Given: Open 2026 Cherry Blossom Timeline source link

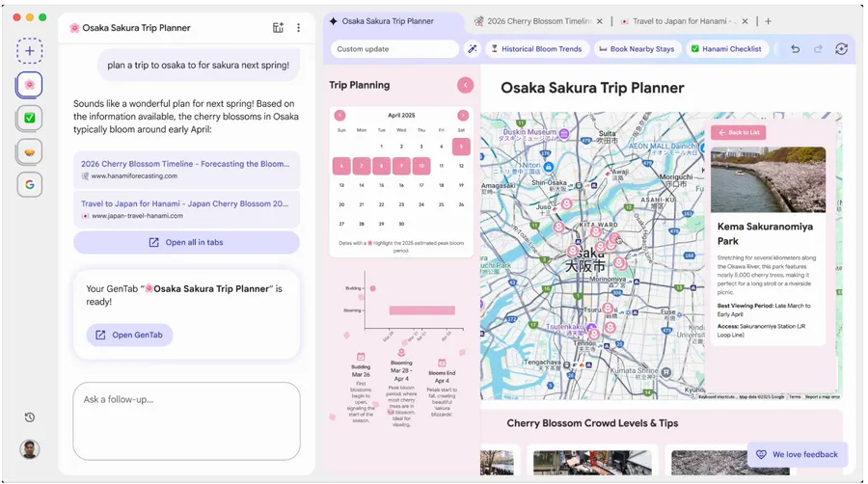Looking at the screenshot, I should [x=186, y=170].
